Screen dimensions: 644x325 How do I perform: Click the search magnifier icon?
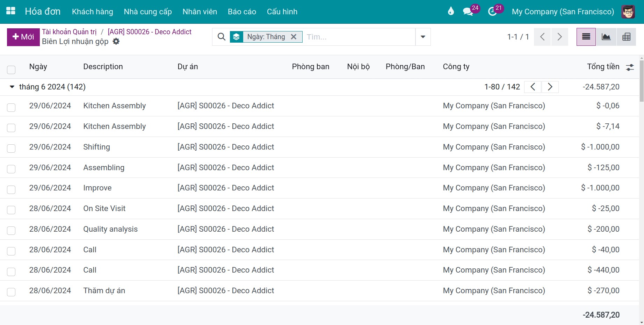click(x=222, y=37)
